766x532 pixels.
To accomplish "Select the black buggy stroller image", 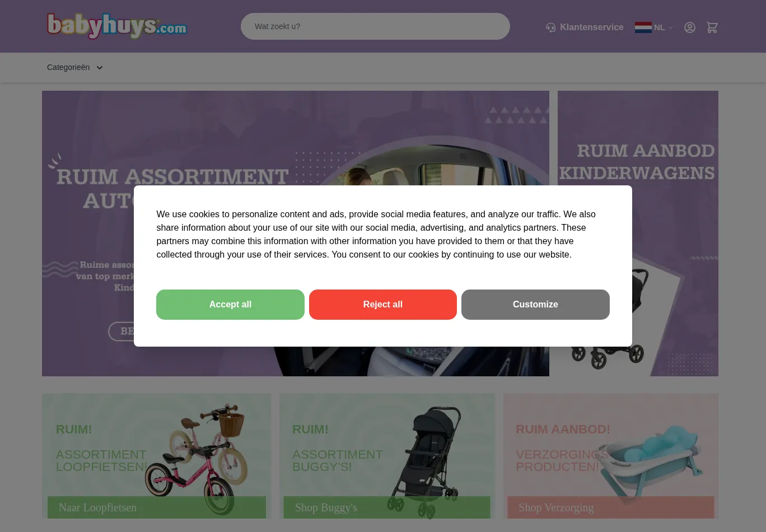I will coord(424,461).
